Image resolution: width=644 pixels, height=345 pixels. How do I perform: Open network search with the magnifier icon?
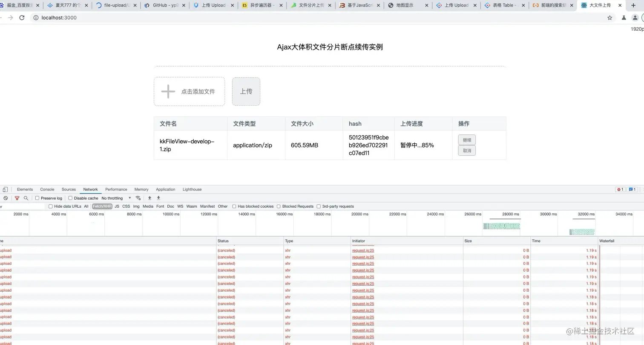pyautogui.click(x=26, y=198)
